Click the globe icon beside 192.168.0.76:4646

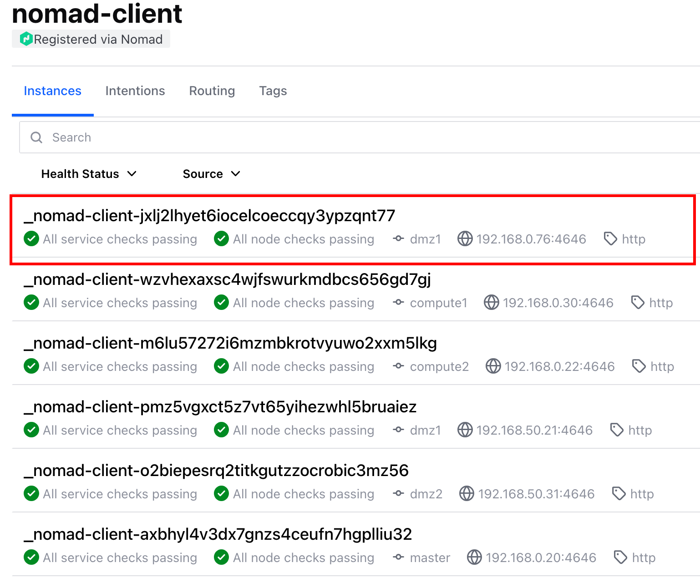click(x=465, y=239)
